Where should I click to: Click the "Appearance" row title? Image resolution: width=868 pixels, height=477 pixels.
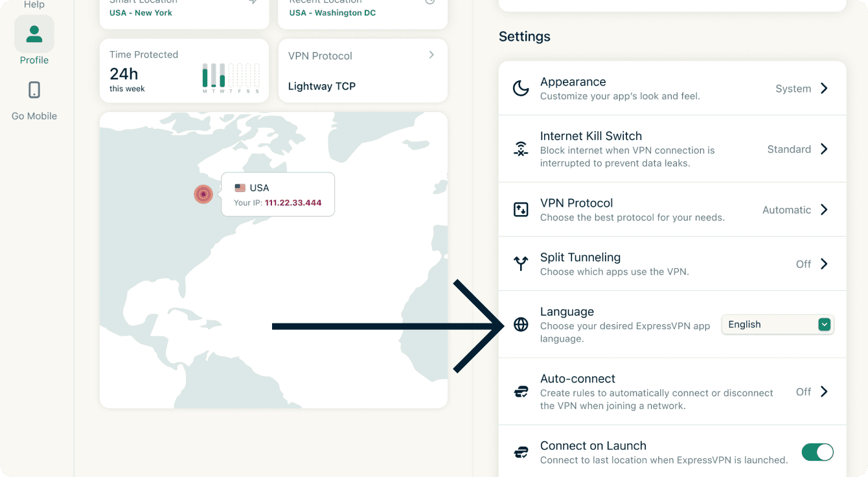(x=573, y=82)
